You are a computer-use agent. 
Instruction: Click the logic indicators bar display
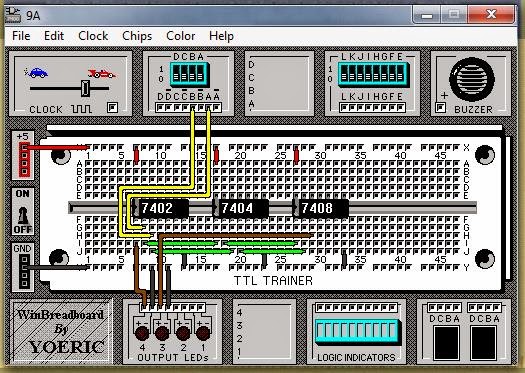coord(357,331)
